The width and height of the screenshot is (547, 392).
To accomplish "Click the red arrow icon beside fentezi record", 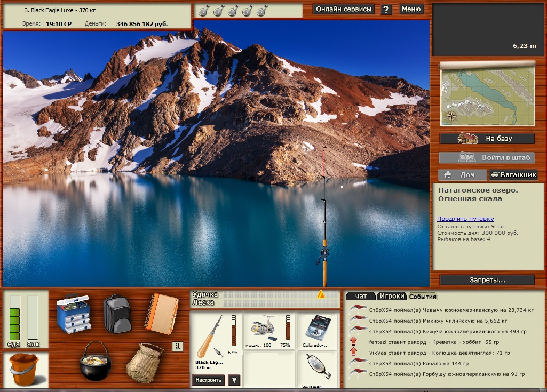I will (353, 341).
